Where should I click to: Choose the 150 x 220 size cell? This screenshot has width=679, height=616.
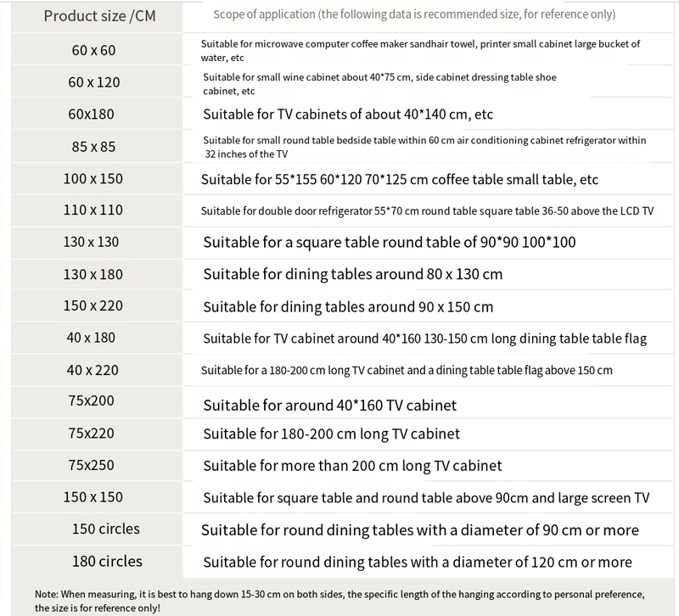(x=93, y=305)
